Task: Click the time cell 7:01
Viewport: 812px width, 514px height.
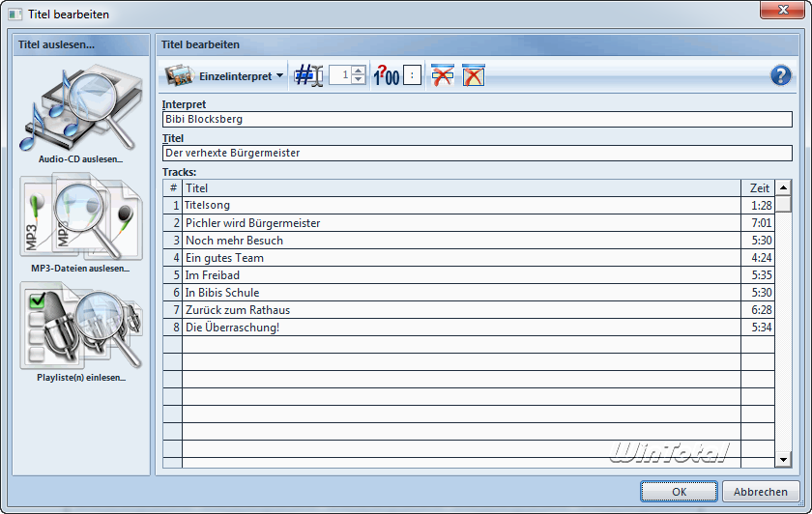Action: pyautogui.click(x=758, y=223)
